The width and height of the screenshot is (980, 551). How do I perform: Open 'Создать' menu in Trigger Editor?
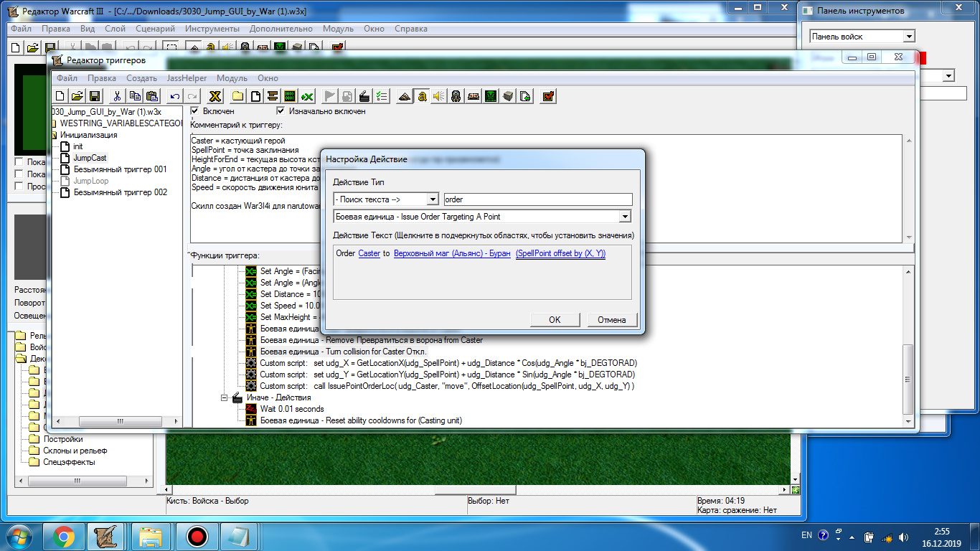(141, 78)
